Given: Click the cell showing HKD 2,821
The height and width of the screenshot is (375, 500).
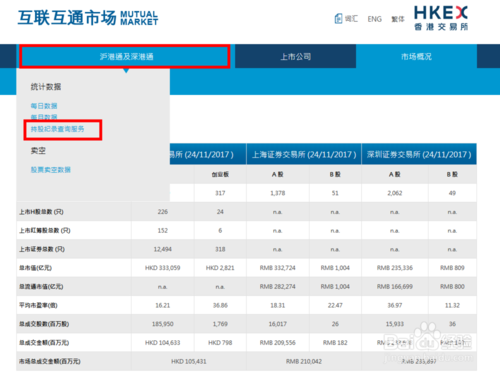Looking at the screenshot, I should [x=220, y=268].
